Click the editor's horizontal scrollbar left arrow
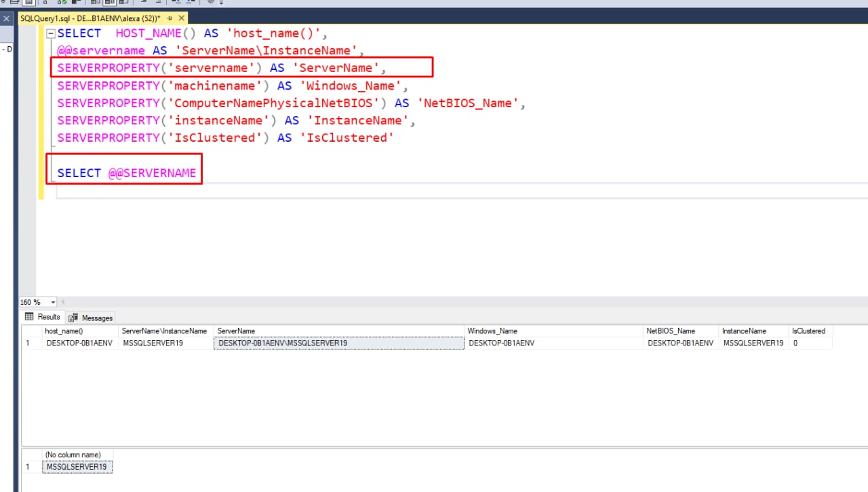868x492 pixels. click(64, 302)
